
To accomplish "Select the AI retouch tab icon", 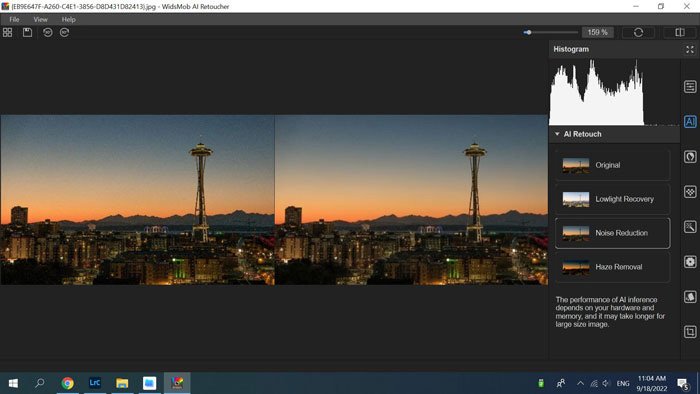I will [690, 121].
